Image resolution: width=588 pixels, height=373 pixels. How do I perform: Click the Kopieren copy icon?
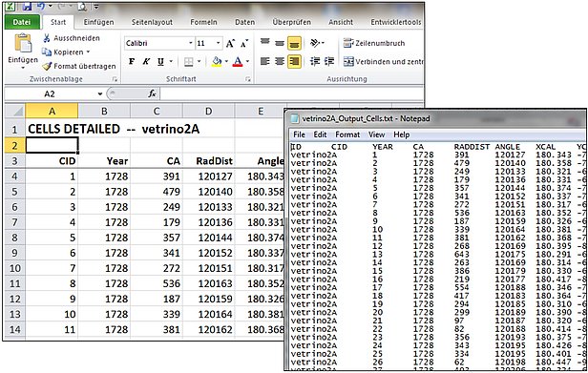(x=47, y=52)
